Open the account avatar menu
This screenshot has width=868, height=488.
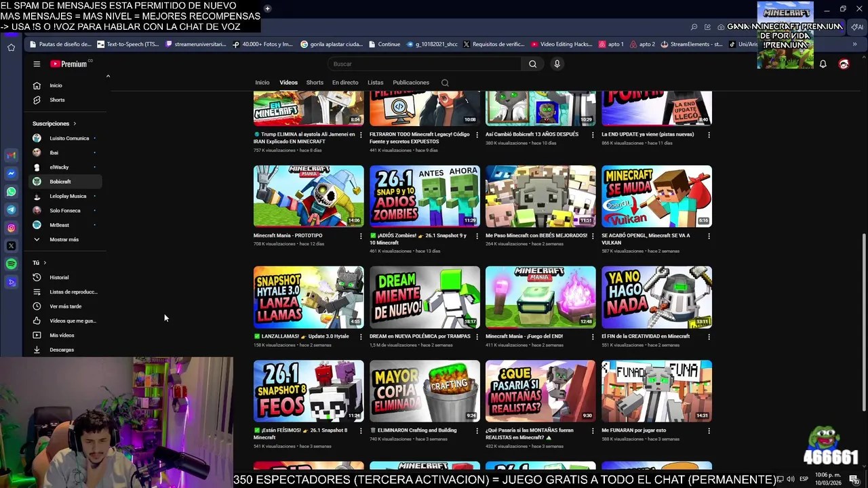pyautogui.click(x=844, y=64)
